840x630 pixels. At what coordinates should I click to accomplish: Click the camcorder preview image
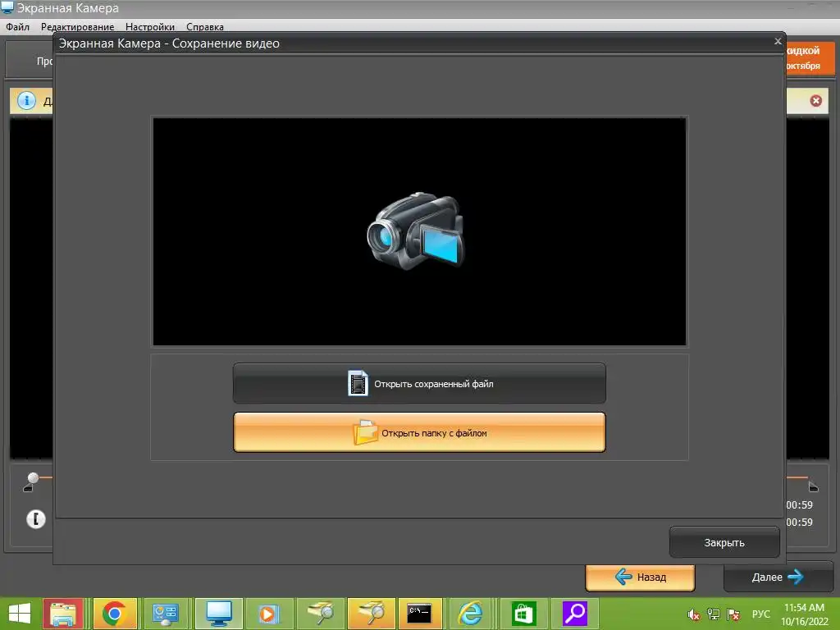(416, 231)
